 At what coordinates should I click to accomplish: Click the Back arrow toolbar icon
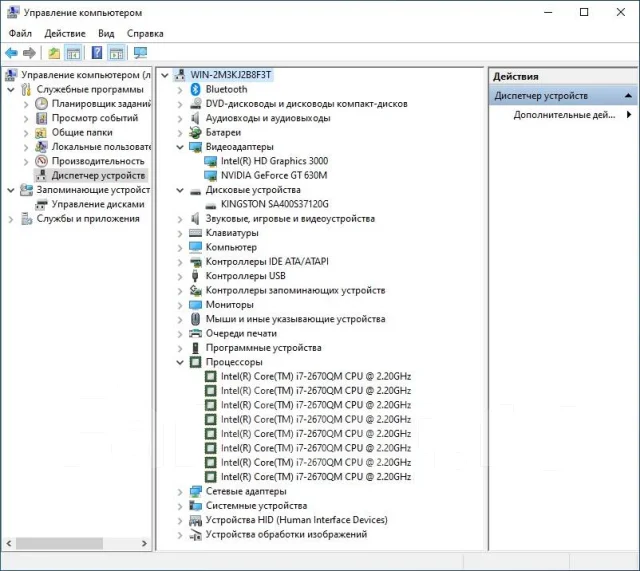(11, 53)
